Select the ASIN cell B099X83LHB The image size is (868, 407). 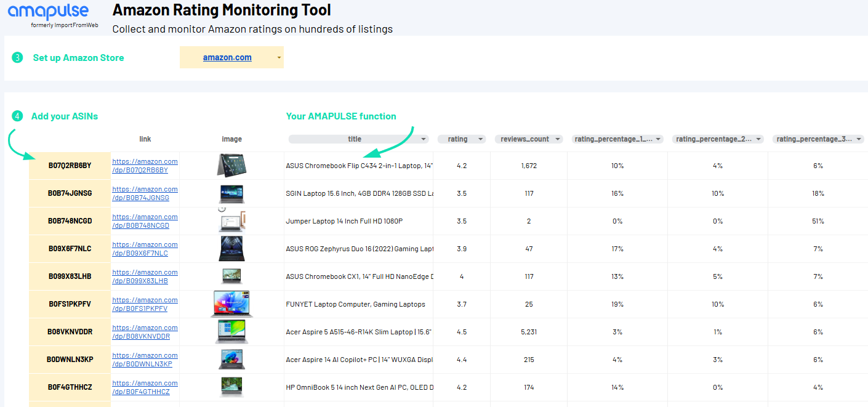pos(70,276)
